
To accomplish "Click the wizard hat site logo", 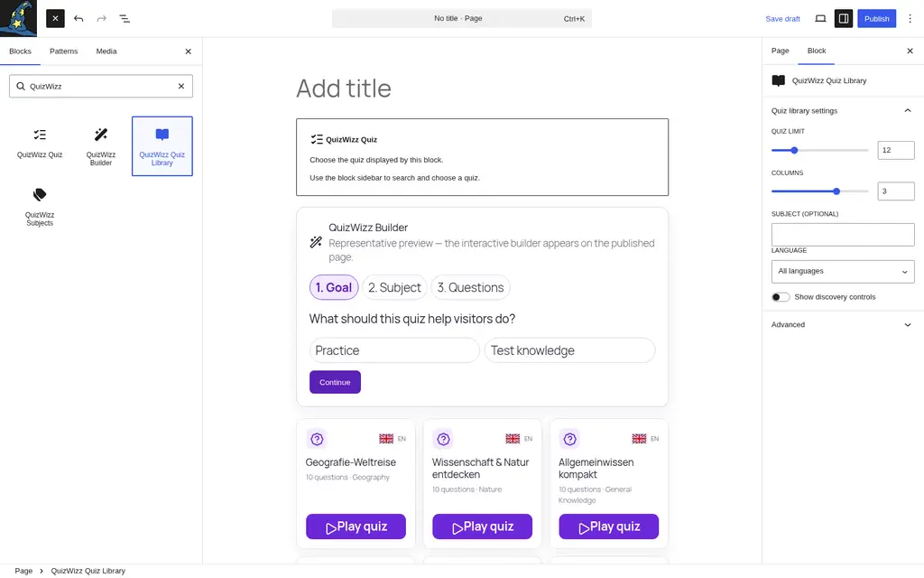I will click(18, 18).
